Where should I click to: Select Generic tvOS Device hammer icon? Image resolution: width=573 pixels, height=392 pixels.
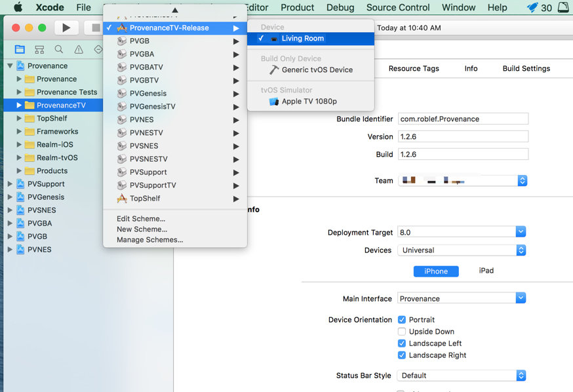tap(275, 69)
